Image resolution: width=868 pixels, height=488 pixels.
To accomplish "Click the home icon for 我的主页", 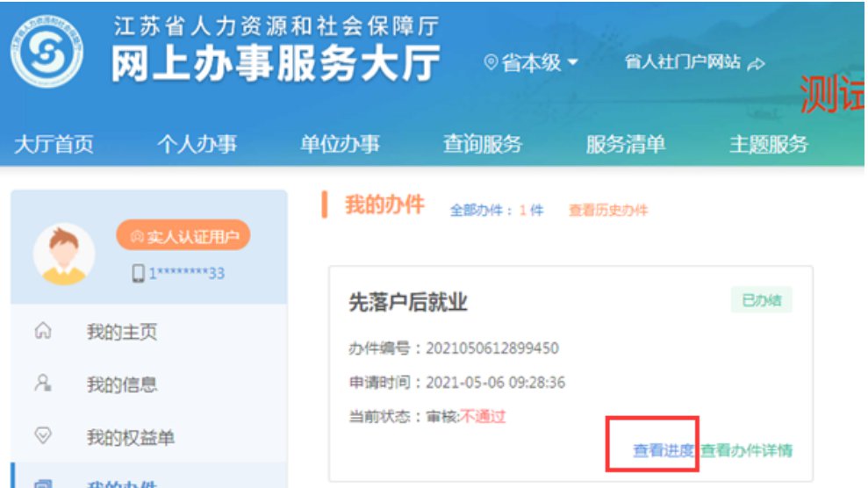I will tap(42, 332).
